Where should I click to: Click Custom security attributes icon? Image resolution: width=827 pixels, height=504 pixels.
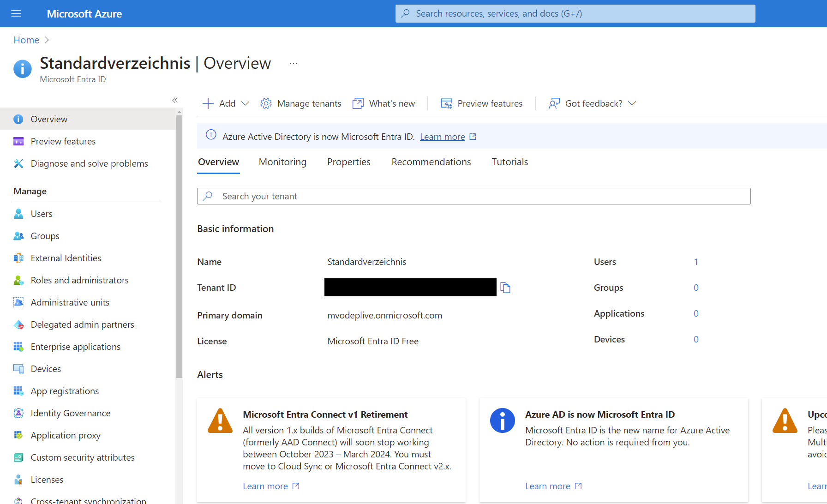pyautogui.click(x=18, y=457)
